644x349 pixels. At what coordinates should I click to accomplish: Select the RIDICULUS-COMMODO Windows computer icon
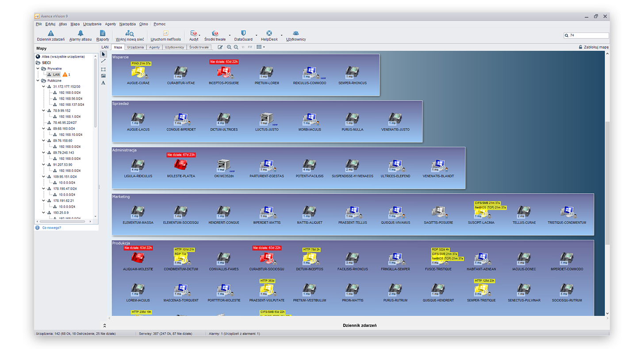click(x=310, y=72)
